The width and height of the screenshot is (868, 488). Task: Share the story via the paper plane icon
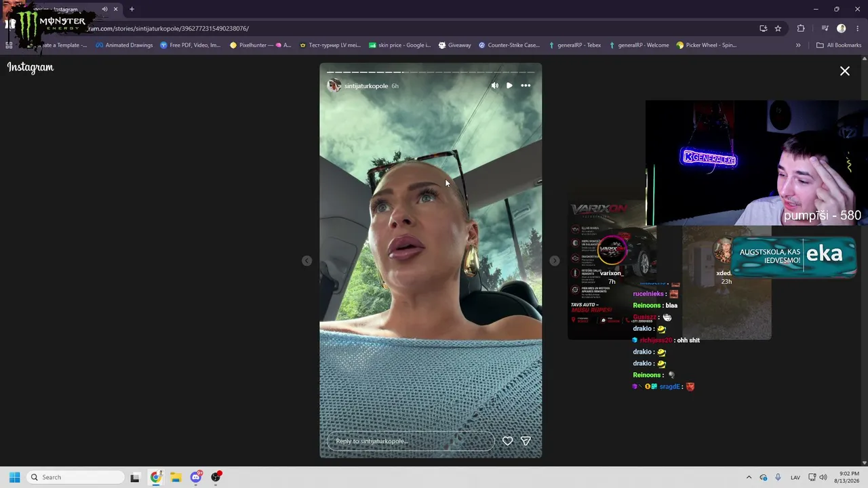(x=526, y=441)
